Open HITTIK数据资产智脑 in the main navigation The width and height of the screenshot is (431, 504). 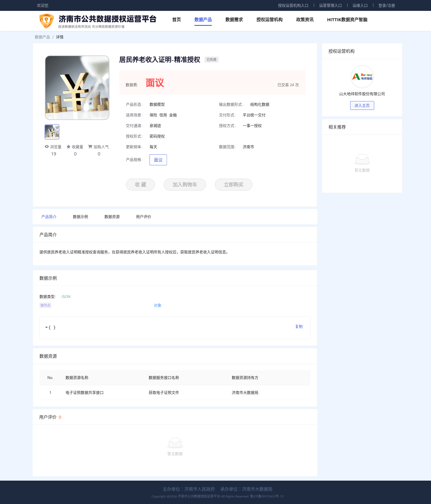coord(347,20)
